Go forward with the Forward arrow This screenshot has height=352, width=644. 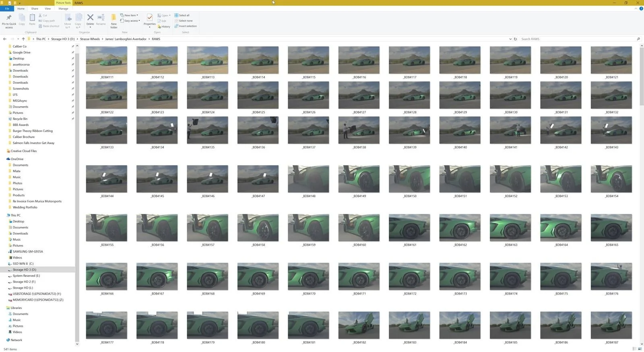pos(12,39)
